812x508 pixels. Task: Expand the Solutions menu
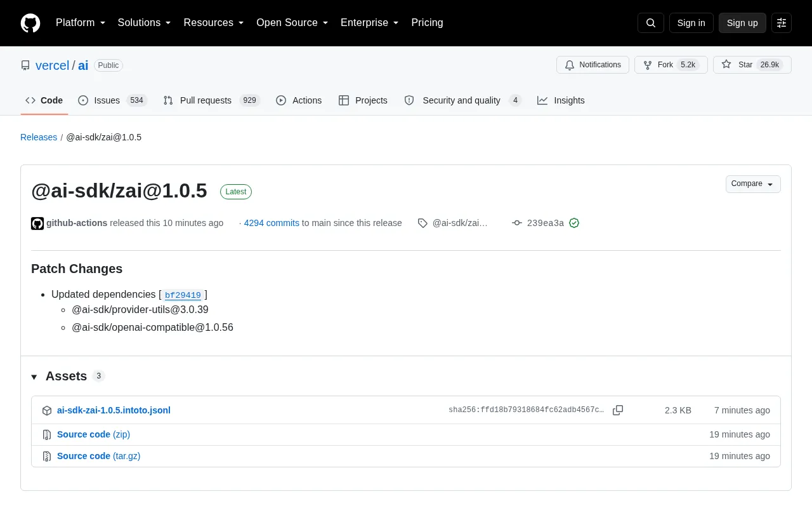coord(144,23)
